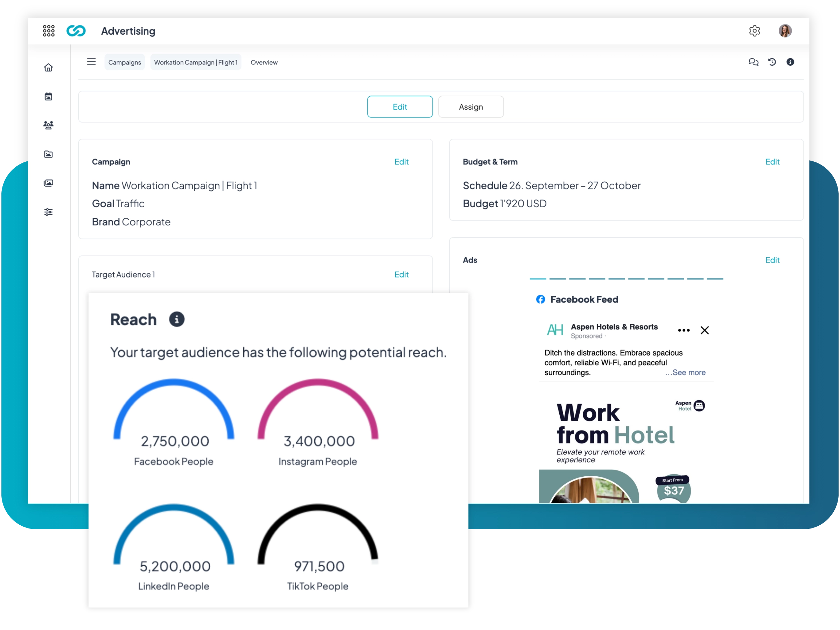Open the app launcher grid icon

point(49,31)
